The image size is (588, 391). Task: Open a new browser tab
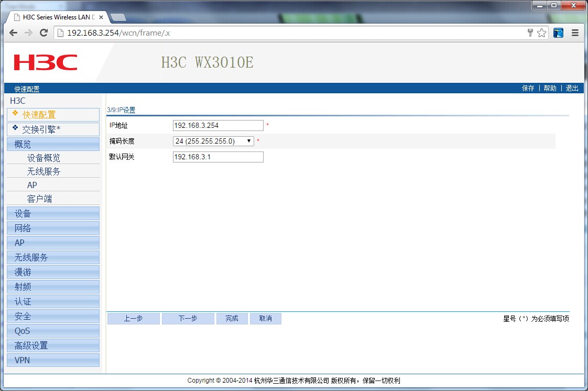click(x=118, y=17)
